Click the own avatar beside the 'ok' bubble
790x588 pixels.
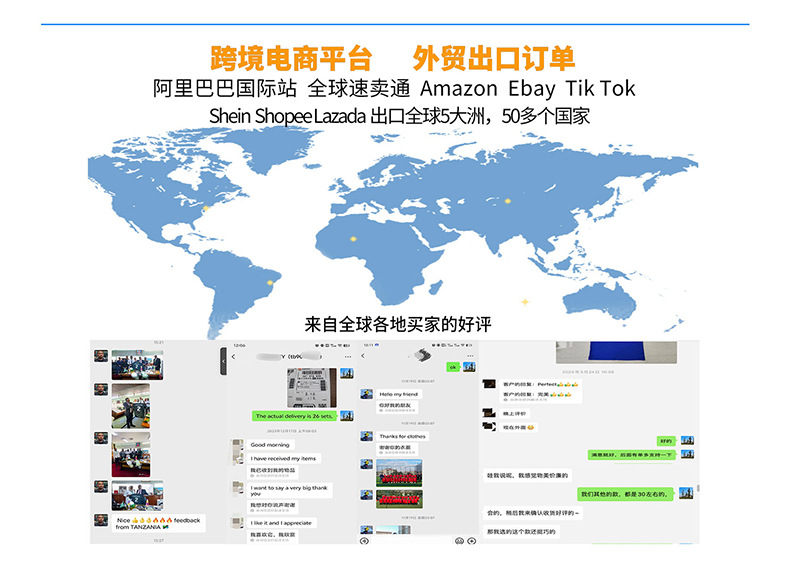click(x=470, y=367)
